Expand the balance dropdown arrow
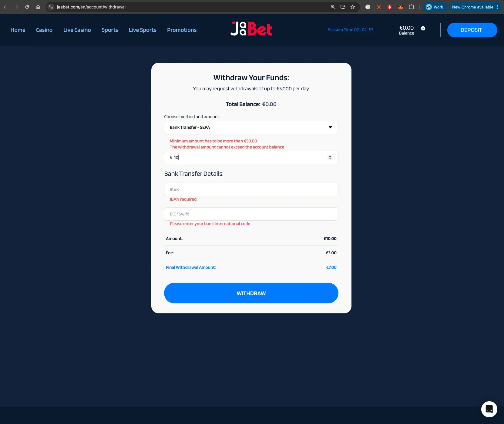504x424 pixels. coord(423,28)
